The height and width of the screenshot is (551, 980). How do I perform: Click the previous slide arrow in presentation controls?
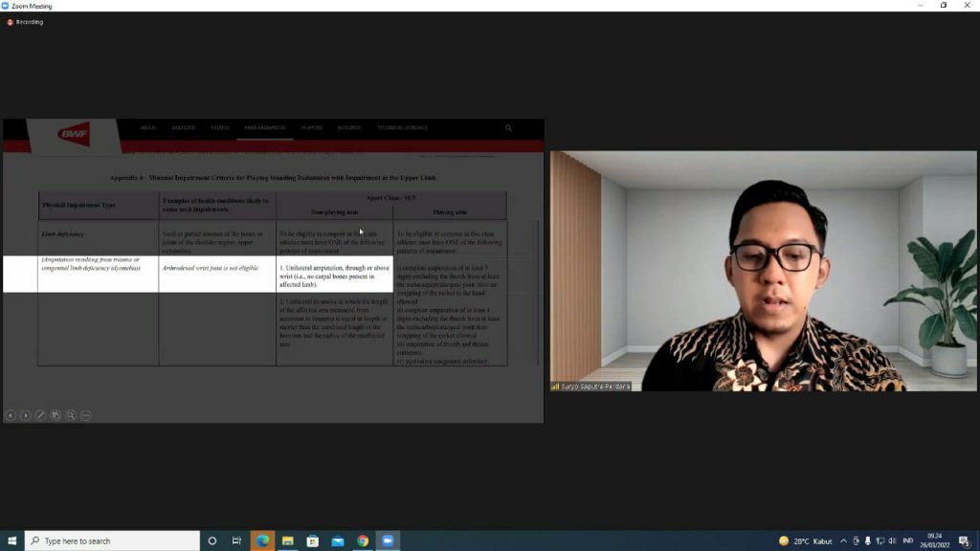[11, 415]
